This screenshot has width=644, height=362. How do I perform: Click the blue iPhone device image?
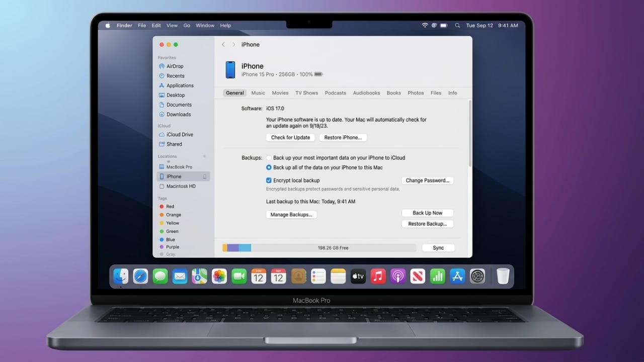click(230, 70)
